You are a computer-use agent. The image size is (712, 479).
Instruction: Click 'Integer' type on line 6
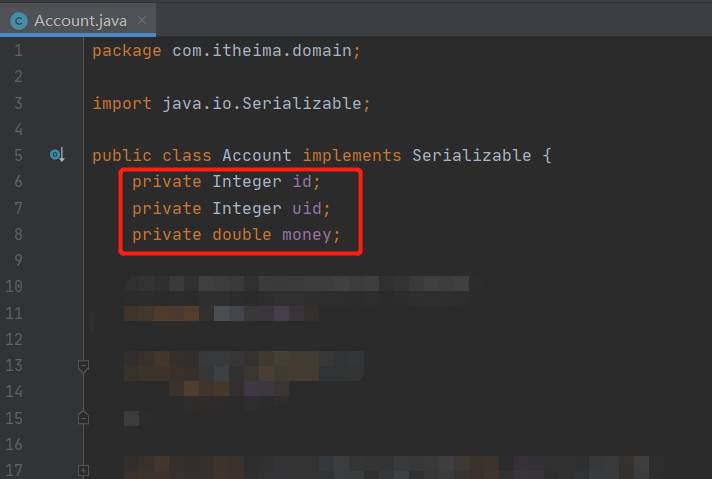(x=247, y=182)
